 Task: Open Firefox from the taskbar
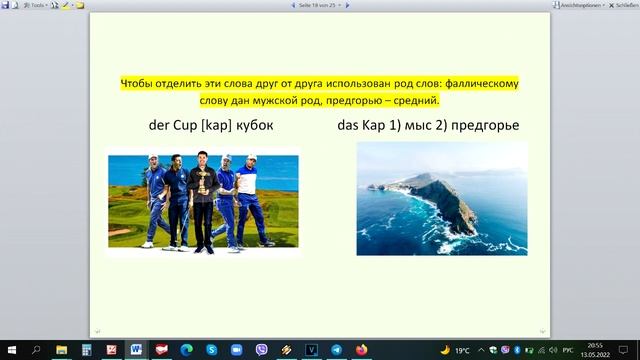tap(361, 350)
